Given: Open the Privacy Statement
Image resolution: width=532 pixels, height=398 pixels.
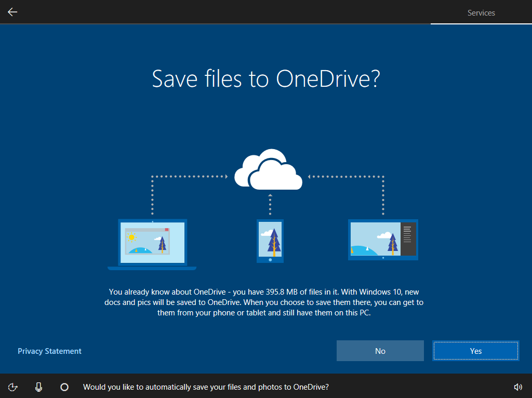Looking at the screenshot, I should (x=49, y=351).
